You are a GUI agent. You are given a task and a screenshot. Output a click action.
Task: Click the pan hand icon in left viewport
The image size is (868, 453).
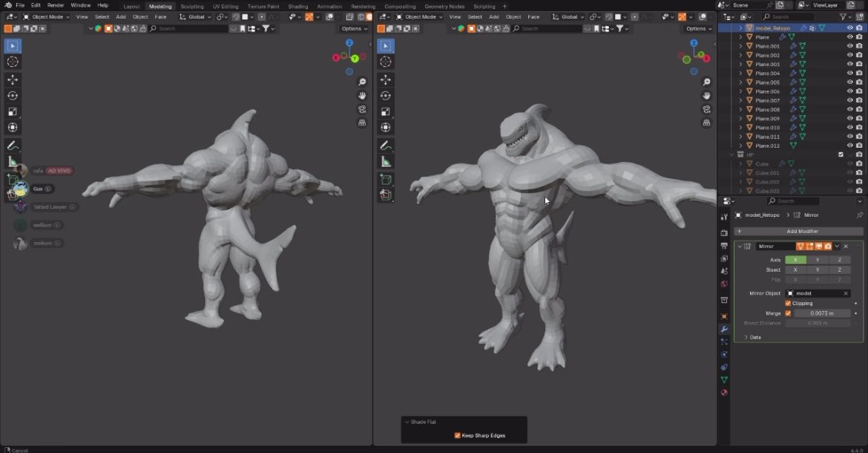coord(362,95)
